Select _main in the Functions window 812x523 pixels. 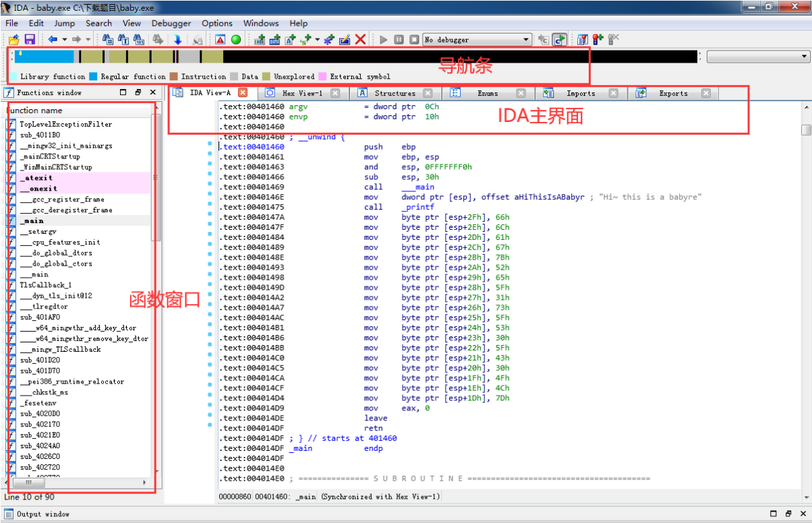(x=32, y=220)
